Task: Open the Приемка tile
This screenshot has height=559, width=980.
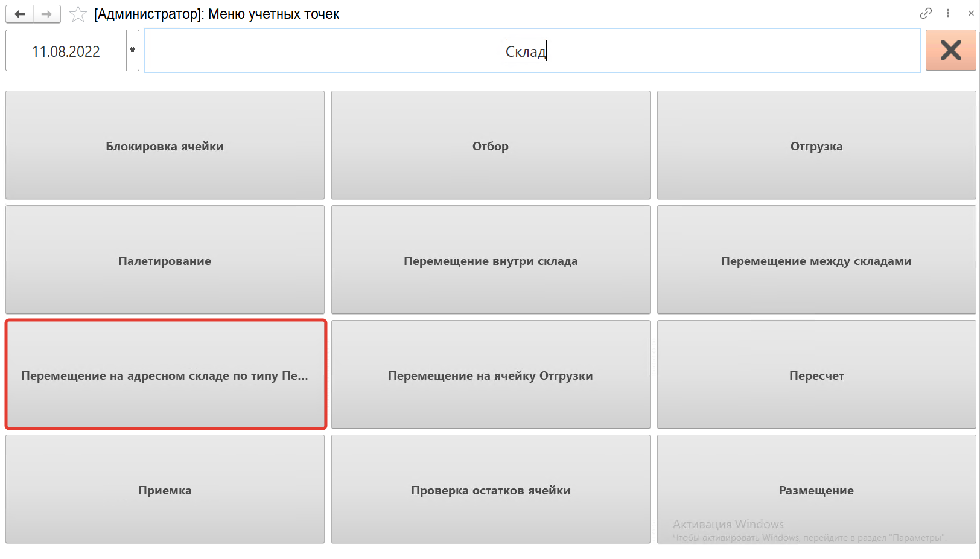Action: [x=165, y=490]
